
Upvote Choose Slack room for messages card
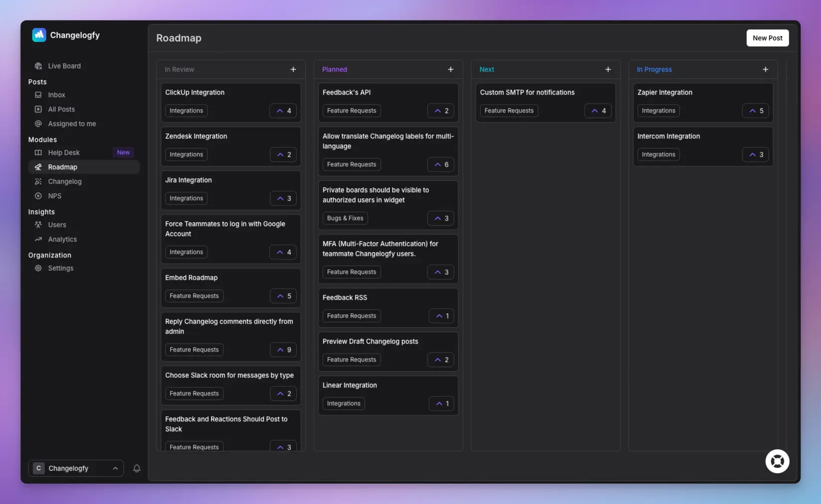283,393
